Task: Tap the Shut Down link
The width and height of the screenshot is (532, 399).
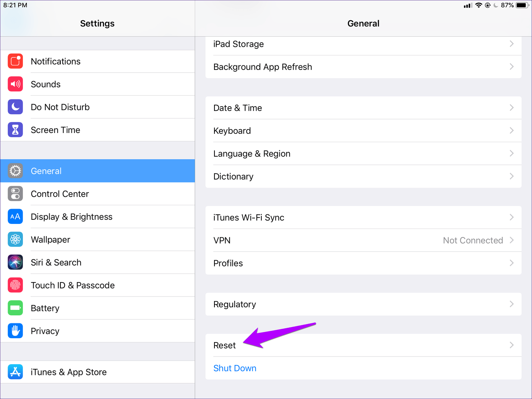Action: 235,368
